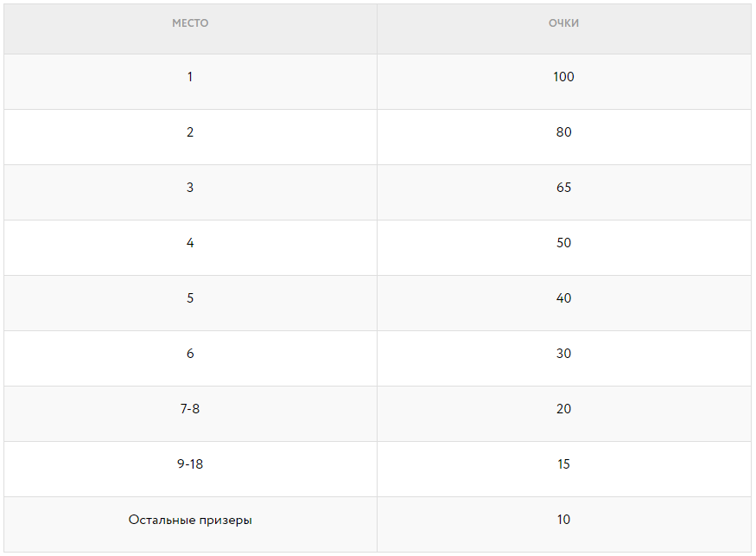Click the 40 points value

pos(563,298)
